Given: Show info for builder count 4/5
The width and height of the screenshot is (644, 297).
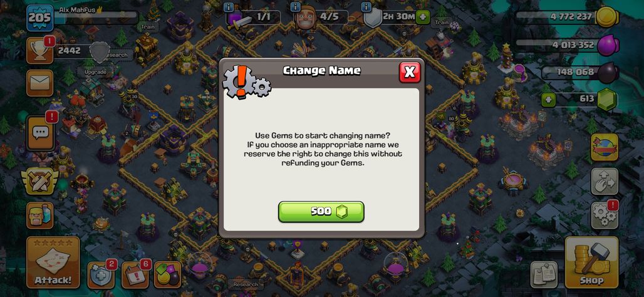Looking at the screenshot, I should pyautogui.click(x=295, y=7).
